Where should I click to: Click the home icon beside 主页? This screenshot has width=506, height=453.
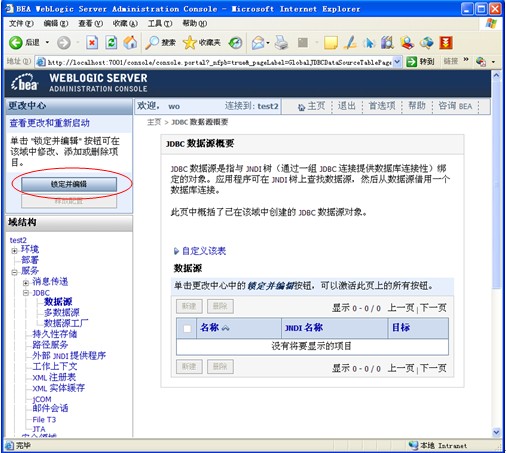pyautogui.click(x=301, y=107)
